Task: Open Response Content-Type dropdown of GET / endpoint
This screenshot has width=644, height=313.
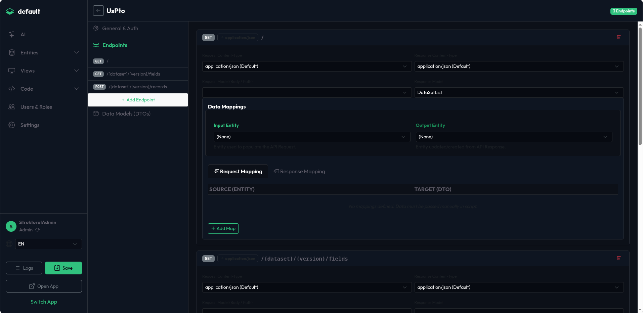Action: (519, 66)
